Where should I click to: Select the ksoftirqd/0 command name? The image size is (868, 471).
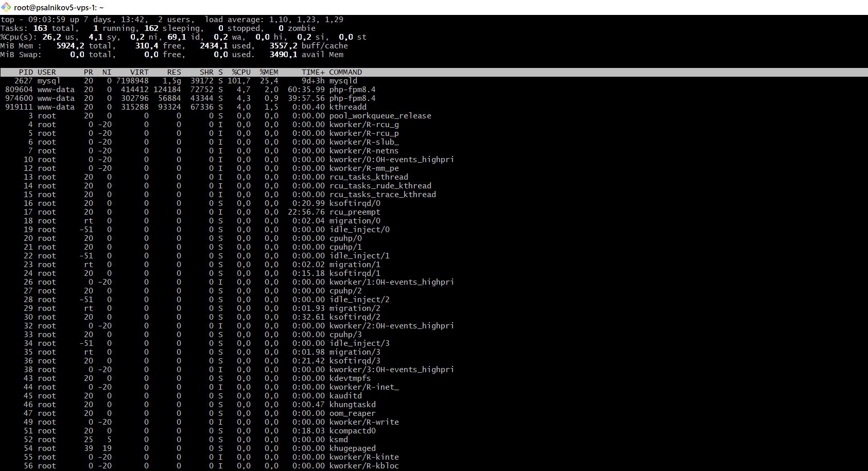[355, 203]
